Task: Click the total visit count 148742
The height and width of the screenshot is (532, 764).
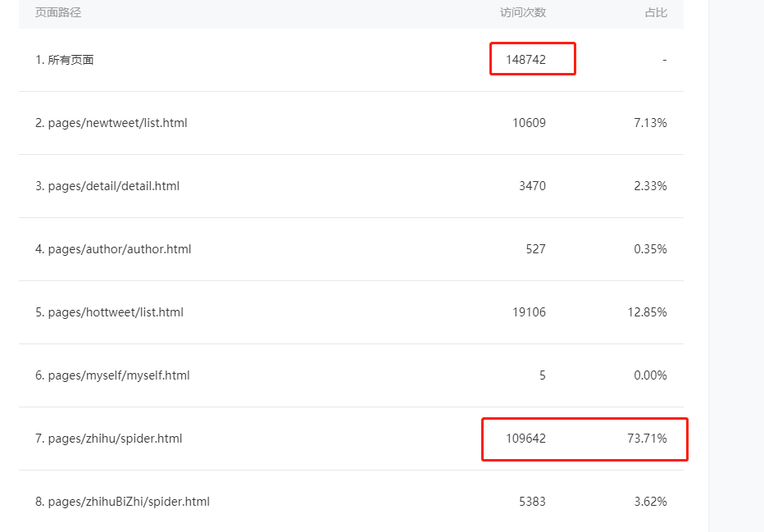Action: coord(525,60)
